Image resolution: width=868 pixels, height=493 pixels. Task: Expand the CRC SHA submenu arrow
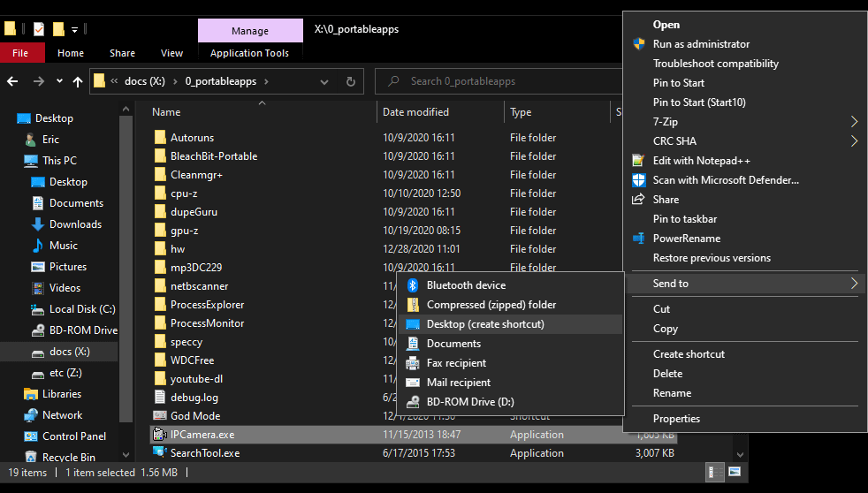pyautogui.click(x=854, y=141)
